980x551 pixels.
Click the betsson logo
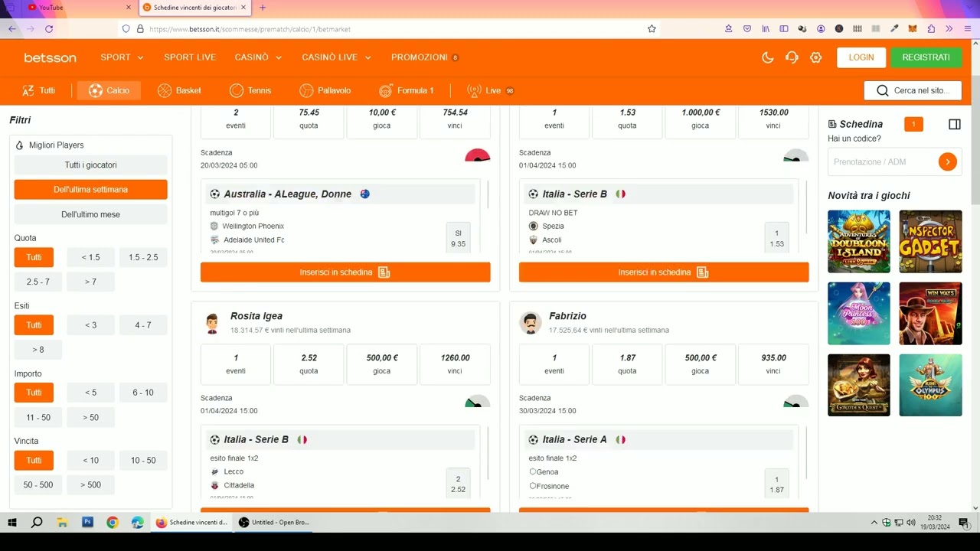click(50, 57)
